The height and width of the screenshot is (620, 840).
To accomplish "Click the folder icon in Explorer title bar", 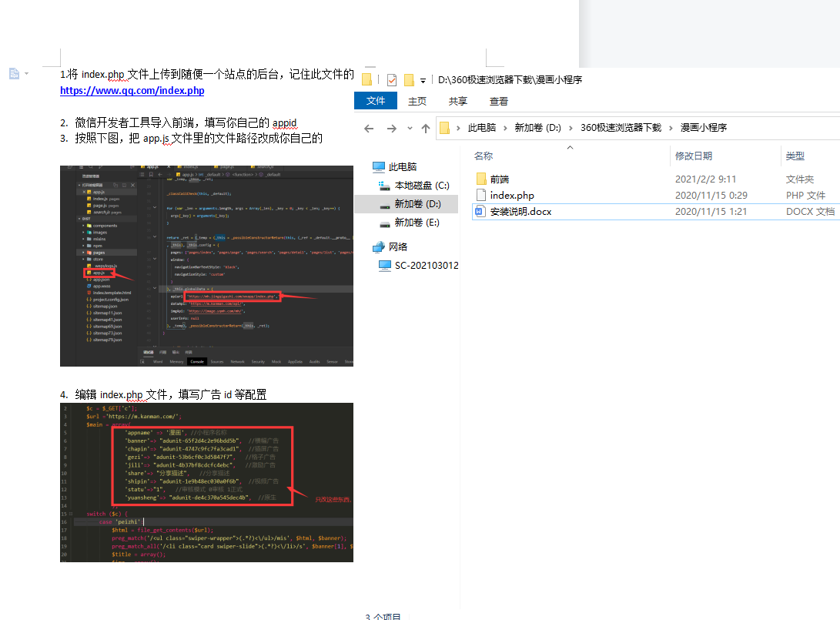I will [x=367, y=80].
